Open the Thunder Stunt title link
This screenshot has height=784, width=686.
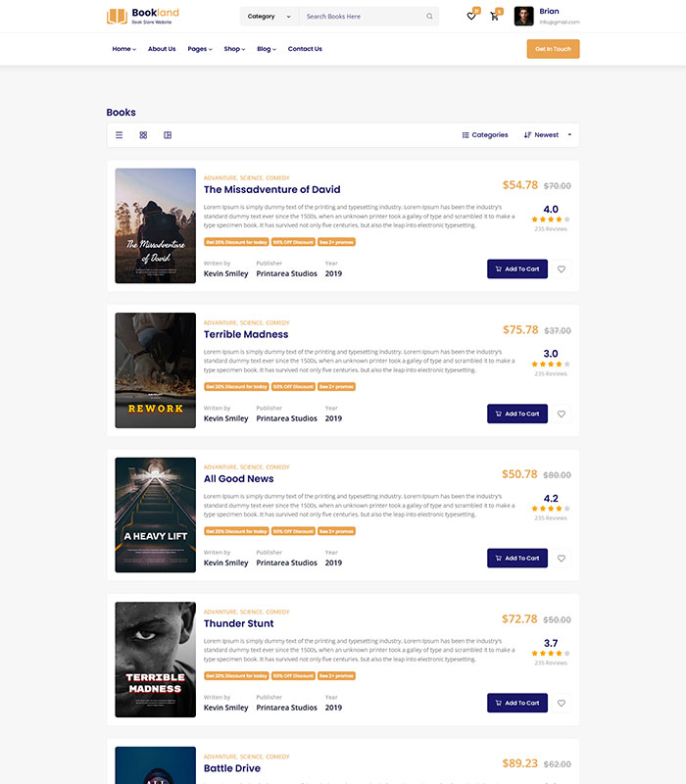coord(238,623)
